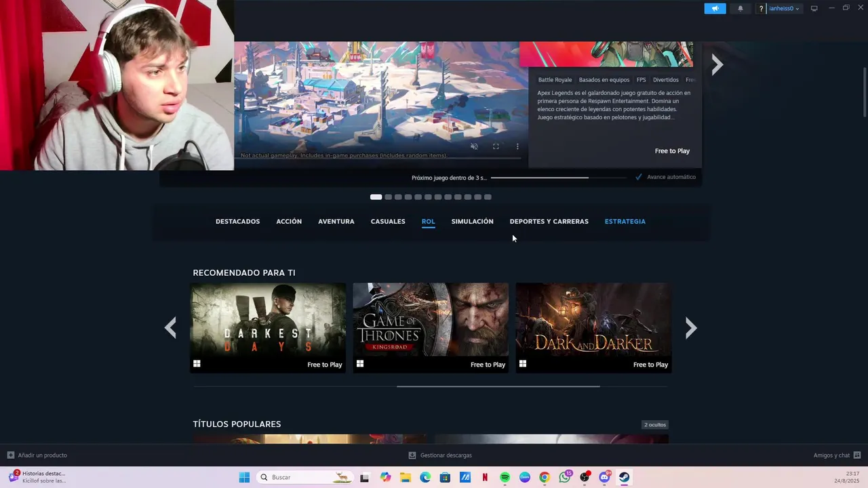Open Discord from the taskbar
This screenshot has width=868, height=488.
(604, 477)
